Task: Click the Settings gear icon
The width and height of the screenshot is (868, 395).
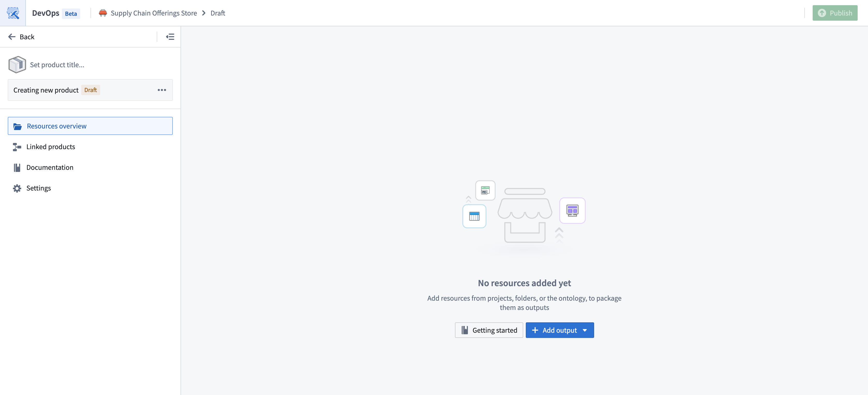Action: pos(17,188)
